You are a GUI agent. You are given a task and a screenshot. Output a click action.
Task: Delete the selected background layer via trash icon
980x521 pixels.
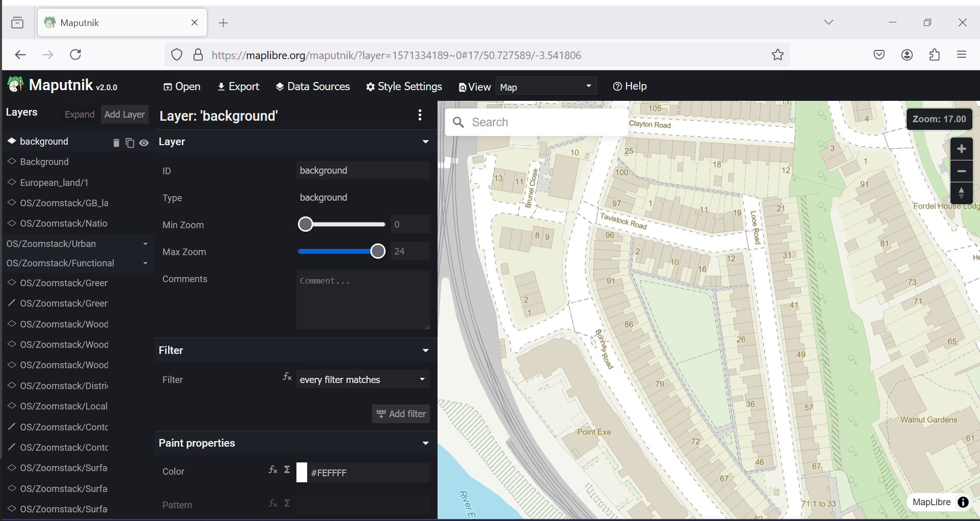pos(116,143)
